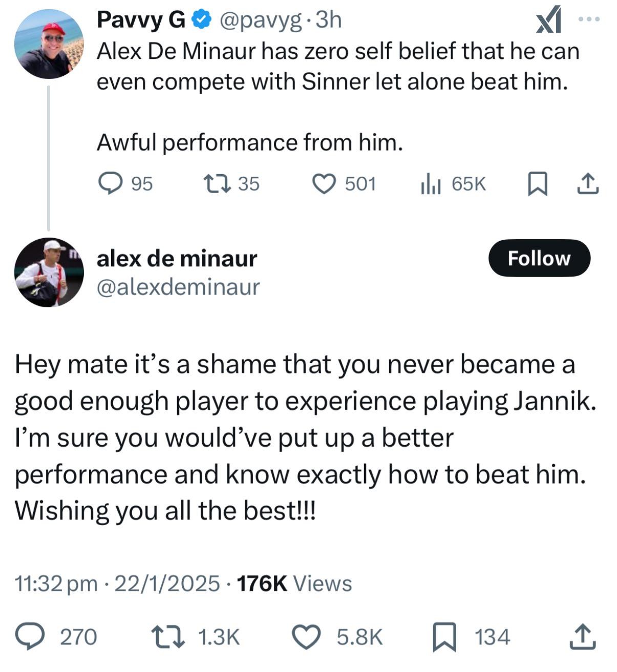Open the three-dot more options menu

588,19
